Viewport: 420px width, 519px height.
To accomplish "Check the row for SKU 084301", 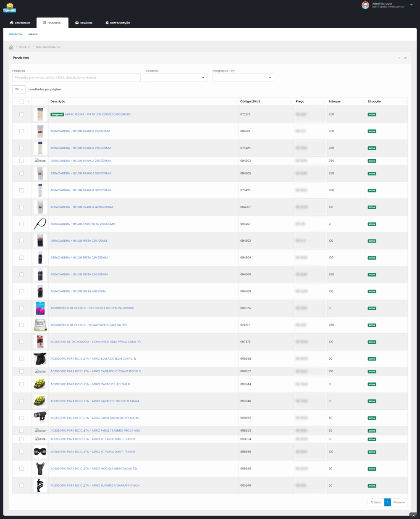I will coord(22,131).
